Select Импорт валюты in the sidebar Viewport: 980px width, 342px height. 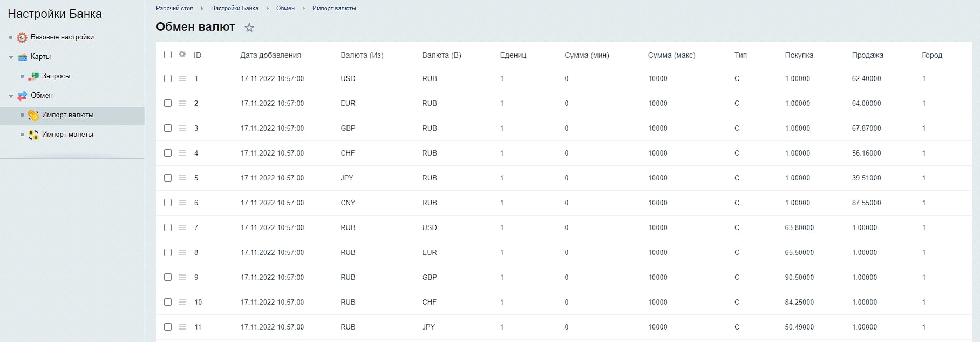click(x=67, y=115)
